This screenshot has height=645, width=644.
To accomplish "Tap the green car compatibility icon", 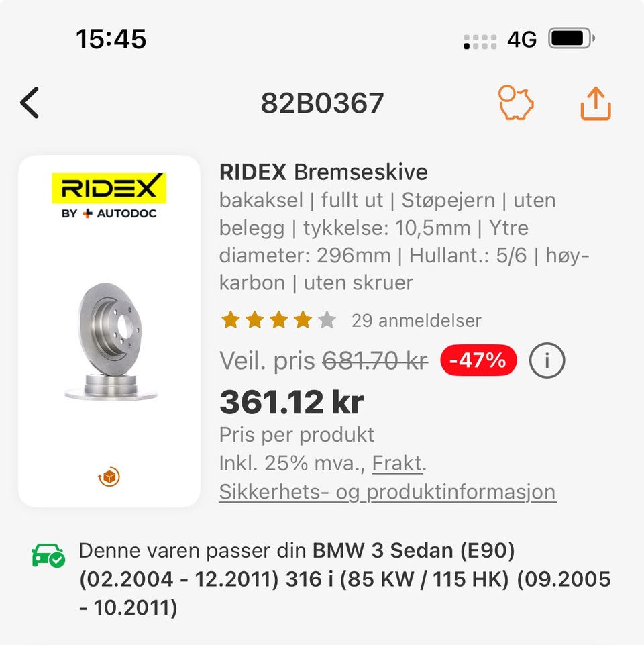I will [x=48, y=555].
